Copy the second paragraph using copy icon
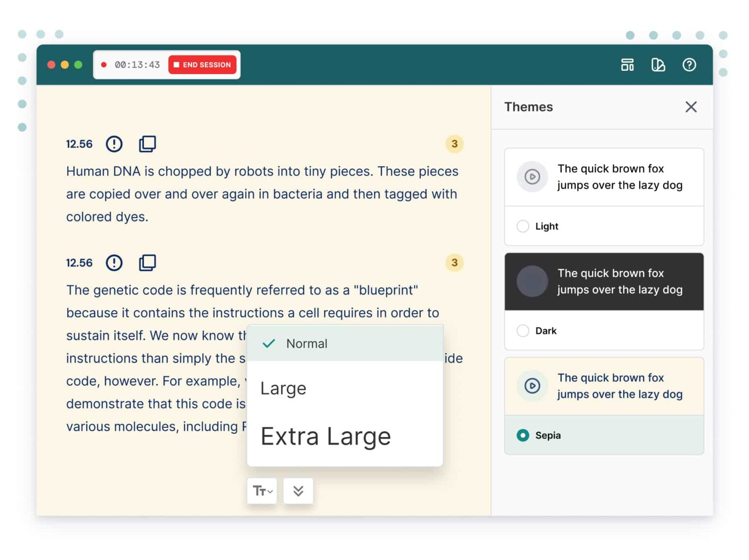The height and width of the screenshot is (560, 749). click(x=147, y=263)
